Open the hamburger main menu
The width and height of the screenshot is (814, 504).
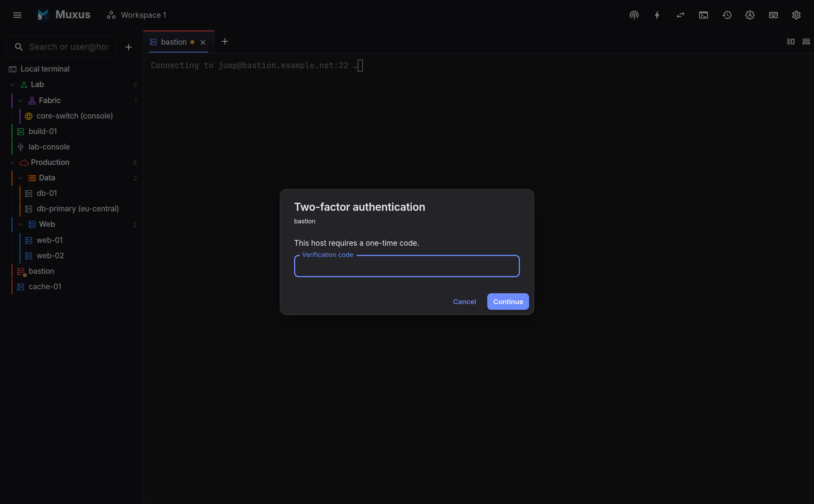[x=17, y=15]
